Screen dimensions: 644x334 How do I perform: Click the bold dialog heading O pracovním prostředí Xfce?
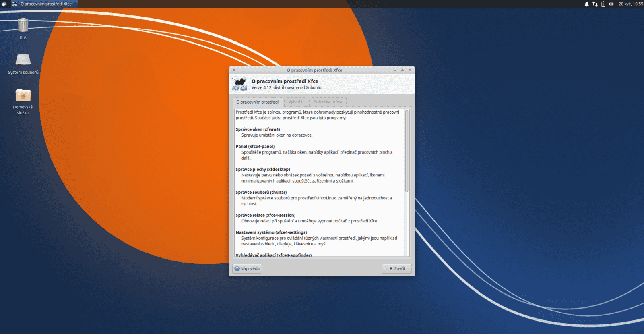(285, 81)
